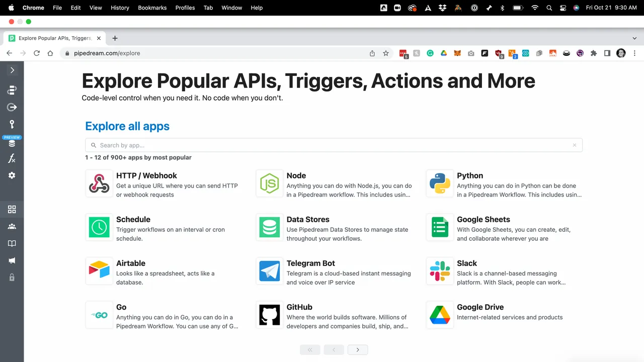Image resolution: width=644 pixels, height=362 pixels.
Task: Open Sources via the arrow-circle sidebar icon
Action: pos(12,107)
